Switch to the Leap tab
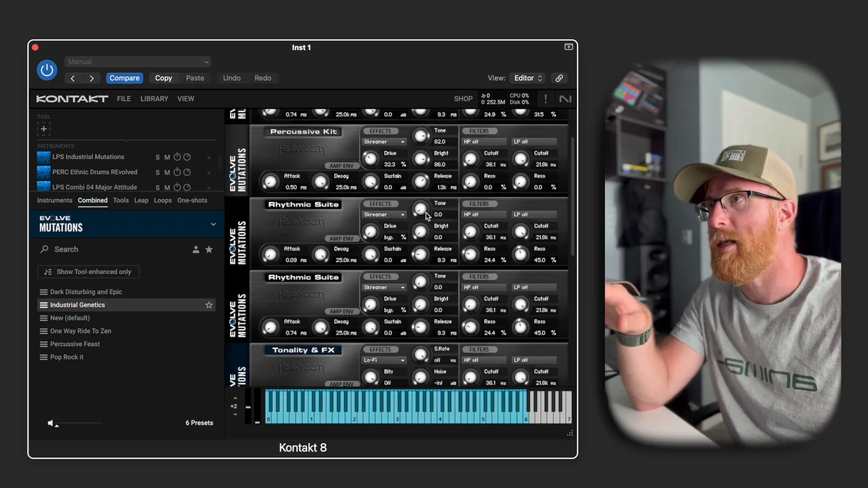Image resolution: width=868 pixels, height=488 pixels. click(x=141, y=201)
